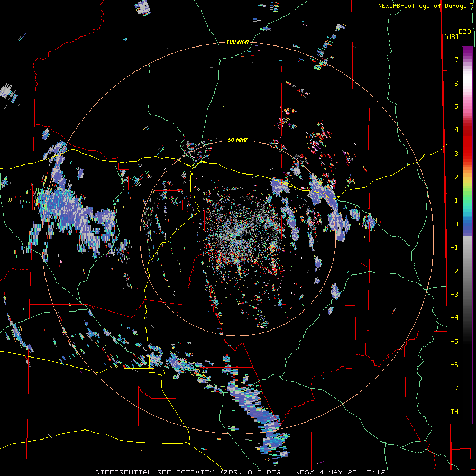Select the 1 value on the dB scale
Viewport: 476px width, 476px height.
456,200
